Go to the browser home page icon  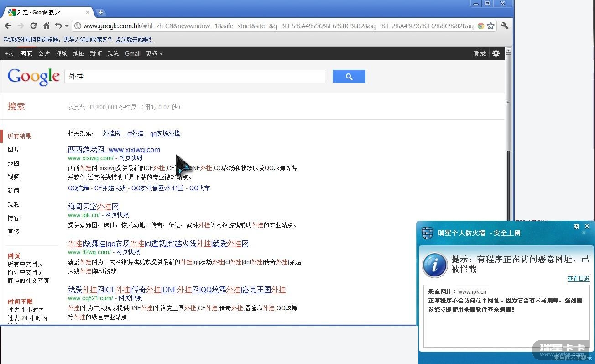(46, 26)
